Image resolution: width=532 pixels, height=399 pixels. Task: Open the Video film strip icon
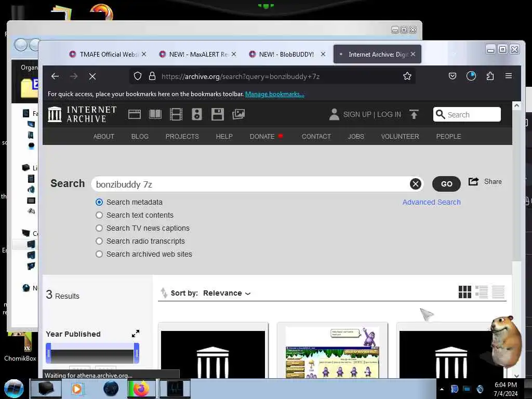[x=176, y=114]
